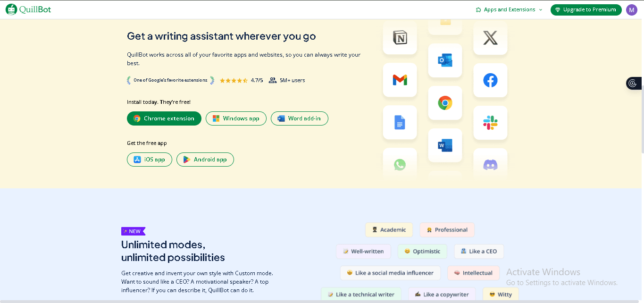
Task: Select the Academic mode chip
Action: [389, 230]
